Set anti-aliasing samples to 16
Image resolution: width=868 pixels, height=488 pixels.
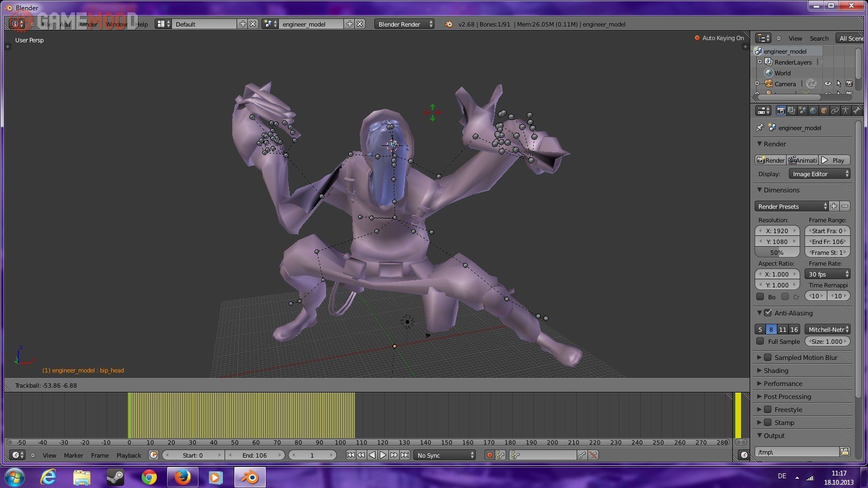pos(794,330)
